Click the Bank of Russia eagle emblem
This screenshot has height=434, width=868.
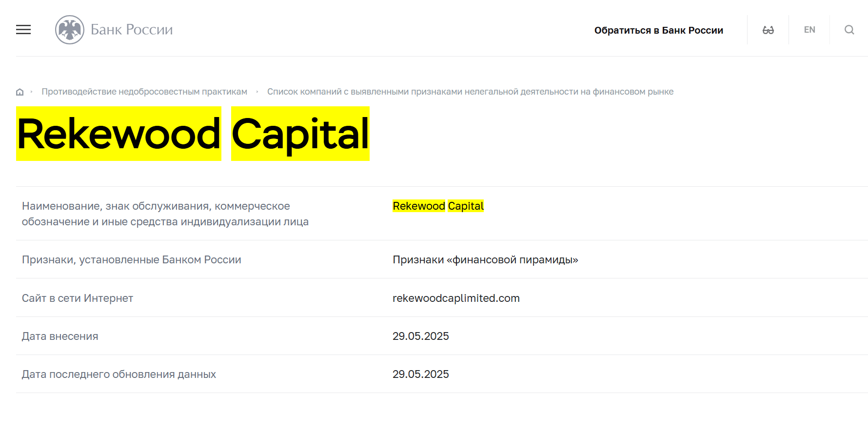pos(70,30)
